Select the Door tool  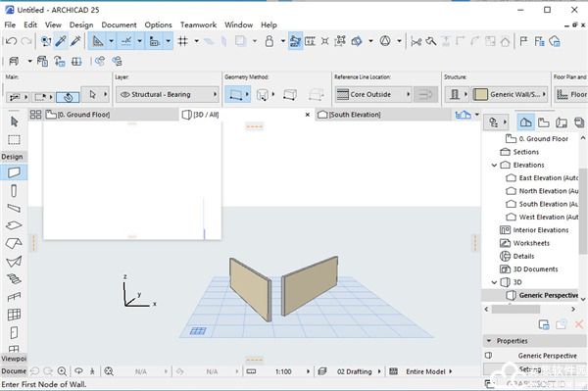[x=14, y=332]
